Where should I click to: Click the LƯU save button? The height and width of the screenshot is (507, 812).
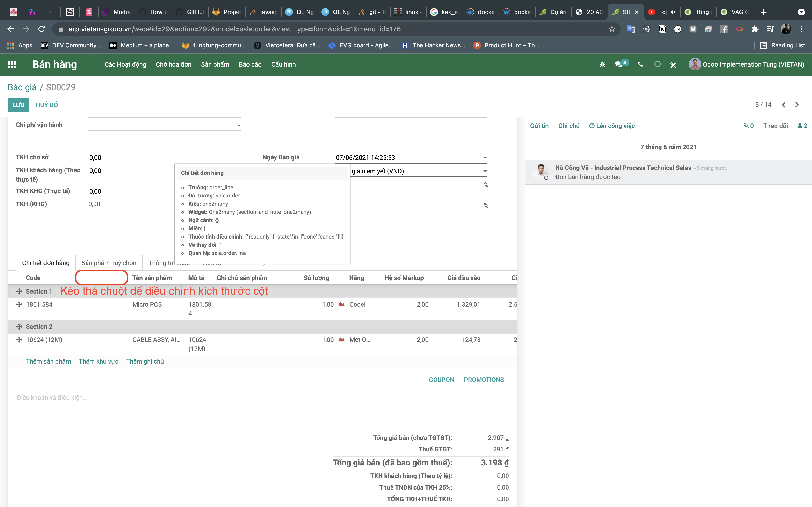[x=18, y=105]
